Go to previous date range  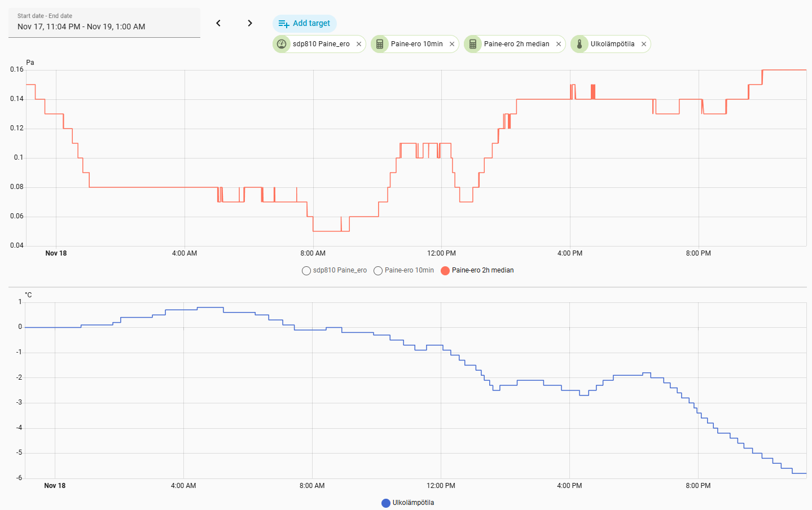[218, 23]
